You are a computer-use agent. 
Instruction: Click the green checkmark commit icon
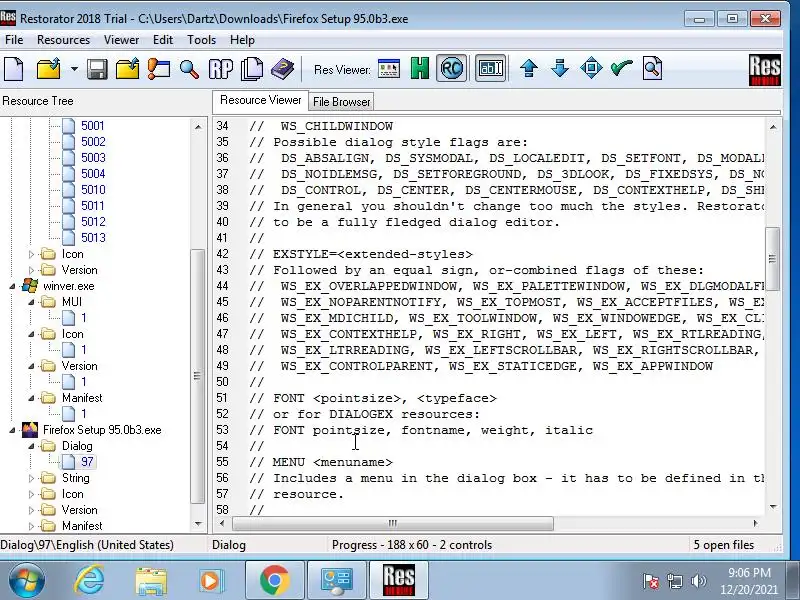(621, 68)
